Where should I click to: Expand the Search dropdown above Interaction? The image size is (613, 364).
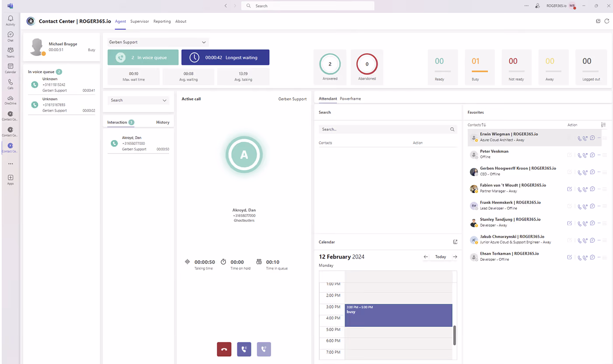[x=138, y=100]
